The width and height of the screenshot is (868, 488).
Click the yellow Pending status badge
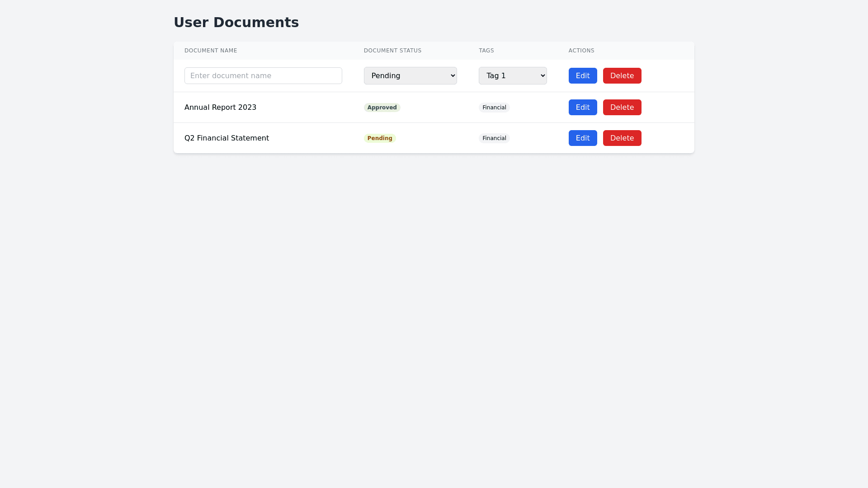point(379,138)
